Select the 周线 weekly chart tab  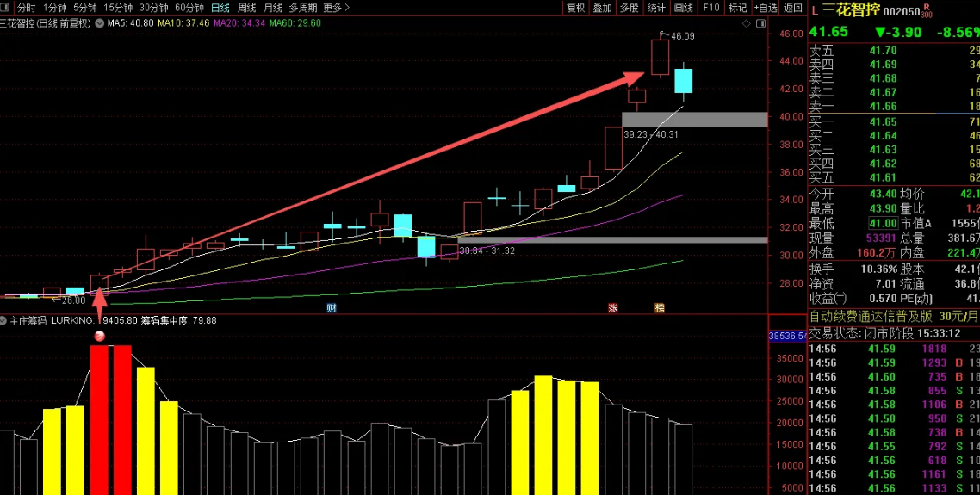tap(247, 8)
